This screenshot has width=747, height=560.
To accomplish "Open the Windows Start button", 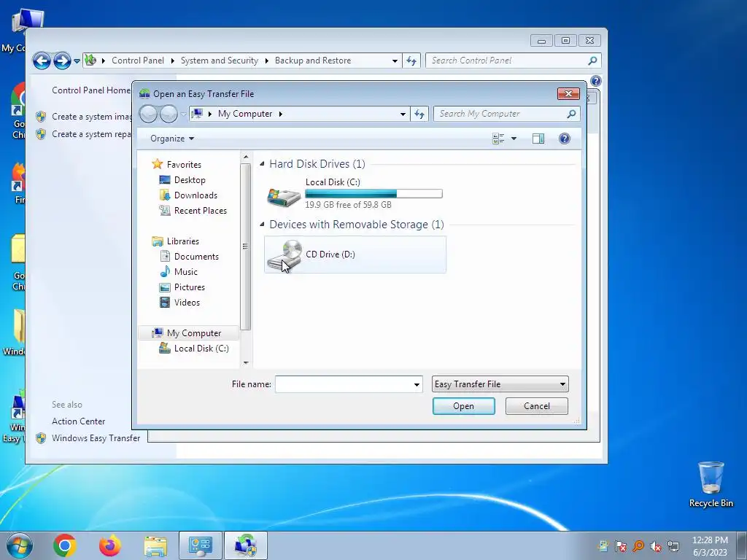I will coord(19,545).
